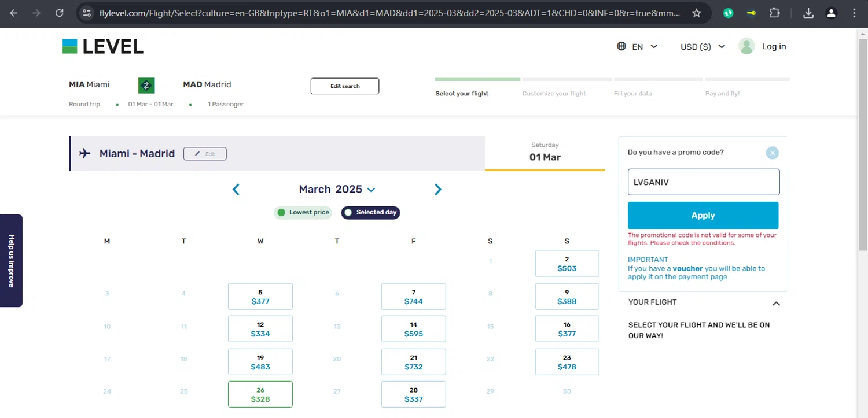Screen dimensions: 868x418
Task: Select March 5 priced $377
Action: (x=260, y=297)
